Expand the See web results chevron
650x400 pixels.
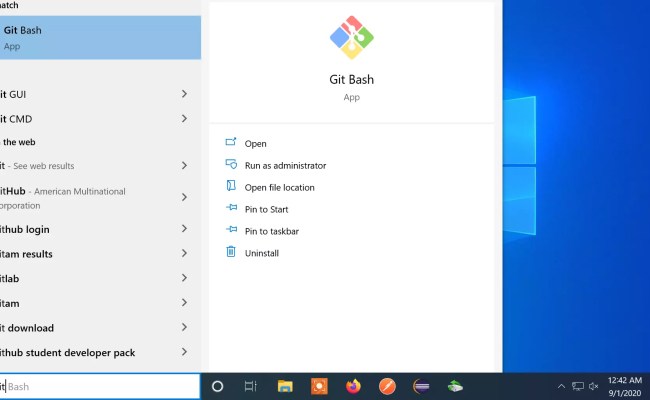(x=184, y=165)
